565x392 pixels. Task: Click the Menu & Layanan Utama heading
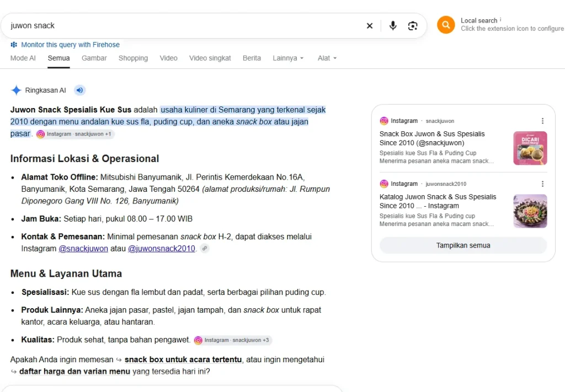[x=66, y=273]
